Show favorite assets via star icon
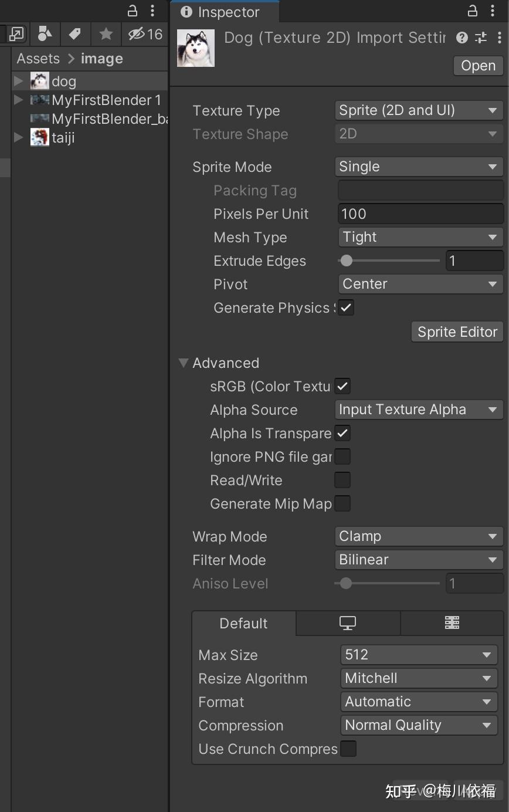 click(x=106, y=34)
